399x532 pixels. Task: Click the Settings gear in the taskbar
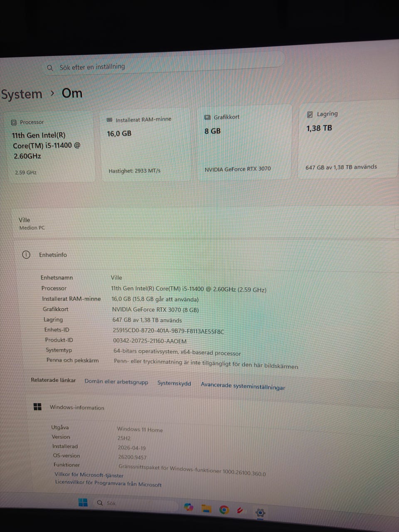[x=260, y=512]
